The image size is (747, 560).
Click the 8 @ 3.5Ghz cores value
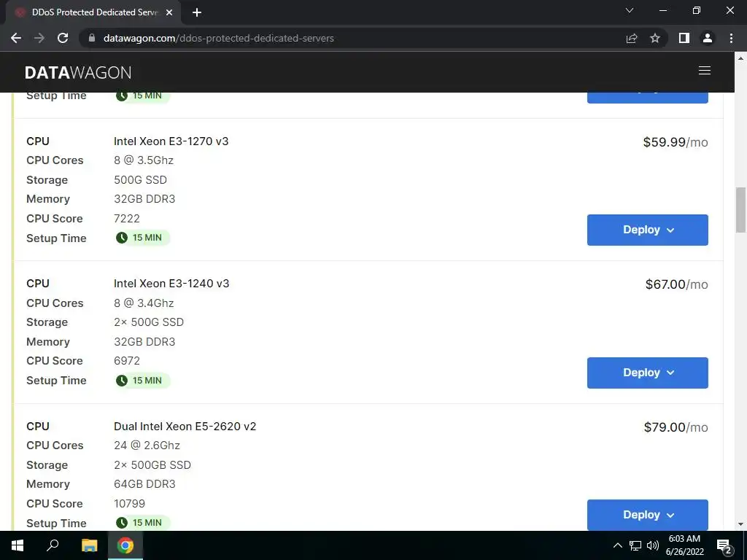(144, 160)
